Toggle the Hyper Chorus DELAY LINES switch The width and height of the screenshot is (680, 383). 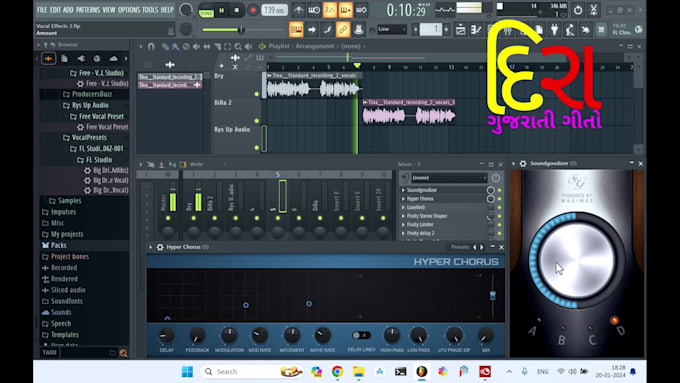361,335
